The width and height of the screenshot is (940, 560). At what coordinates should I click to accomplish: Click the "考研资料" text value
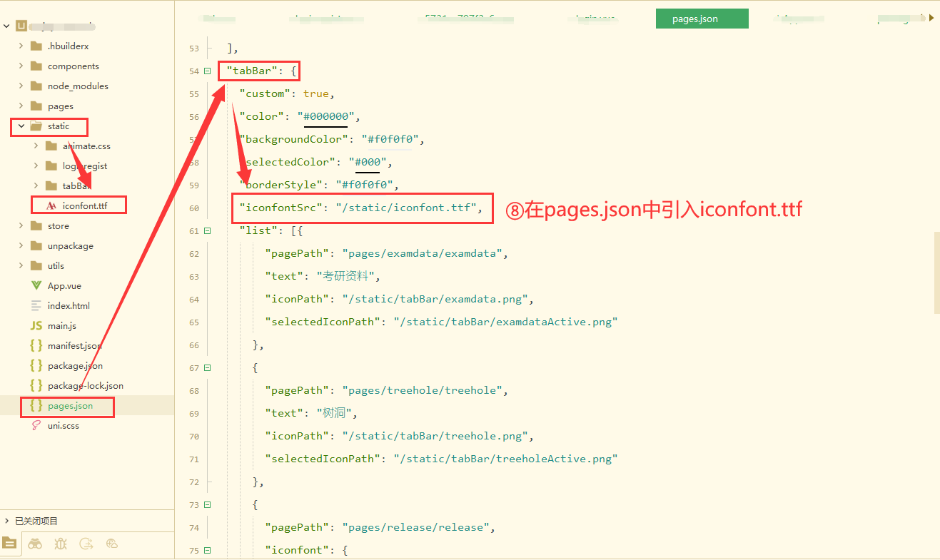pyautogui.click(x=345, y=276)
